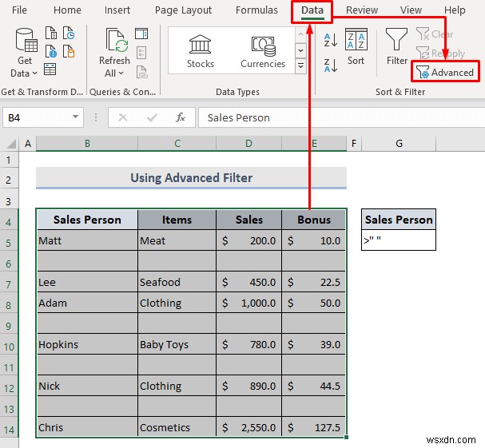
Task: Click Clear filter
Action: click(435, 34)
